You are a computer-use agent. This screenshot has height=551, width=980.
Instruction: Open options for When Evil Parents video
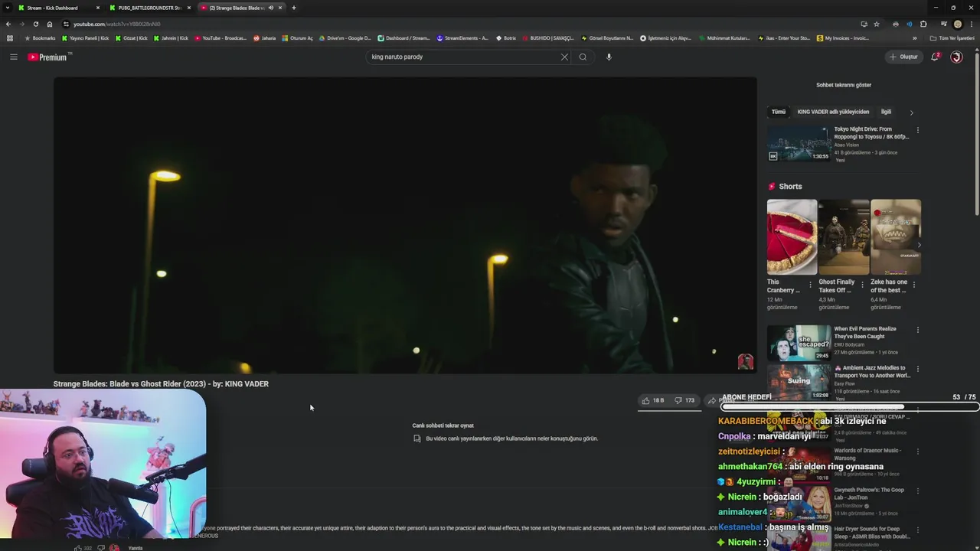(917, 330)
